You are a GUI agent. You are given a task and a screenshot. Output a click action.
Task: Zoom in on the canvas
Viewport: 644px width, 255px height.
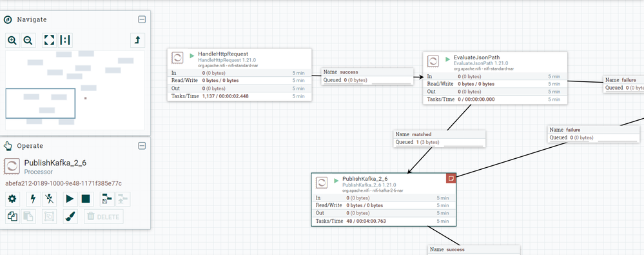[12, 40]
